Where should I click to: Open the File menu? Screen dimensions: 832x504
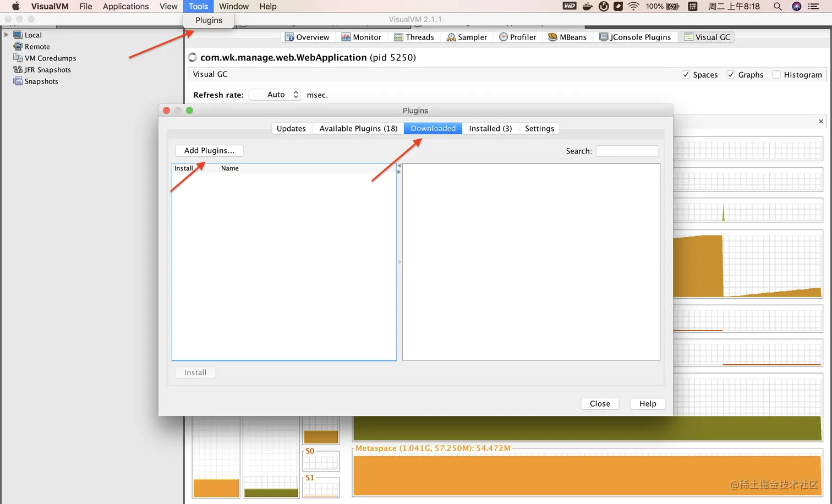tap(85, 6)
